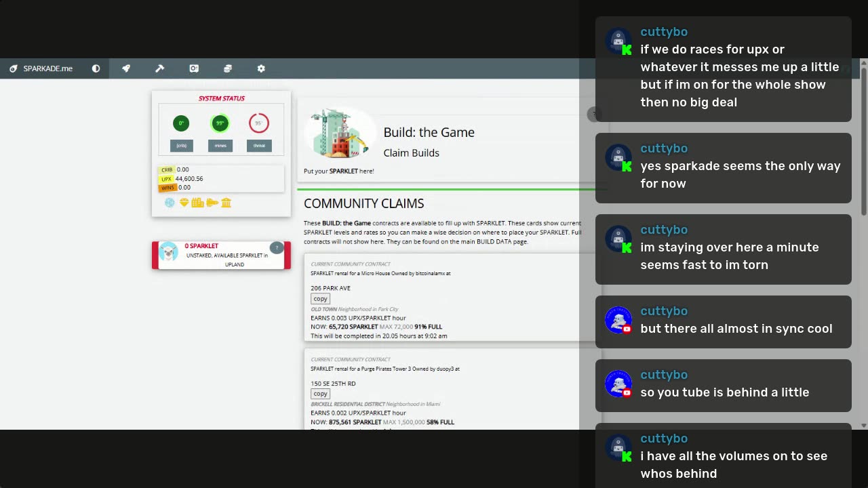The image size is (868, 488).
Task: Click the mines button
Action: point(220,146)
